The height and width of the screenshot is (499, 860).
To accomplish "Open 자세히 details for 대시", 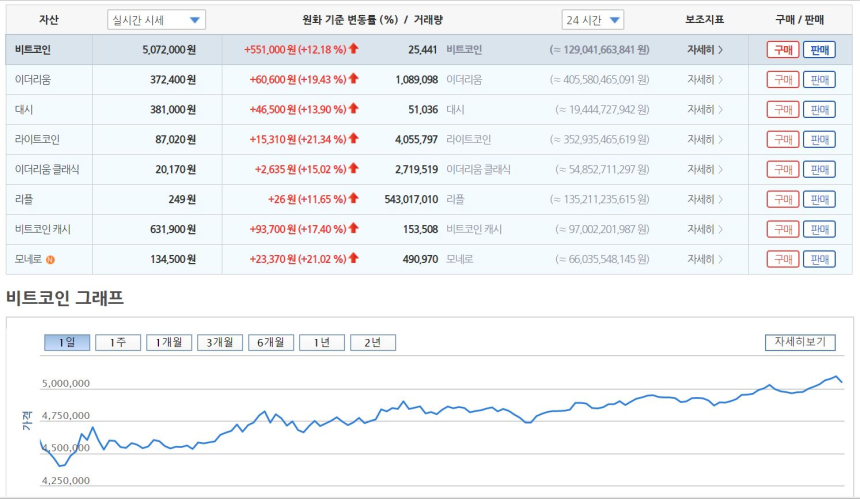I will click(x=705, y=110).
